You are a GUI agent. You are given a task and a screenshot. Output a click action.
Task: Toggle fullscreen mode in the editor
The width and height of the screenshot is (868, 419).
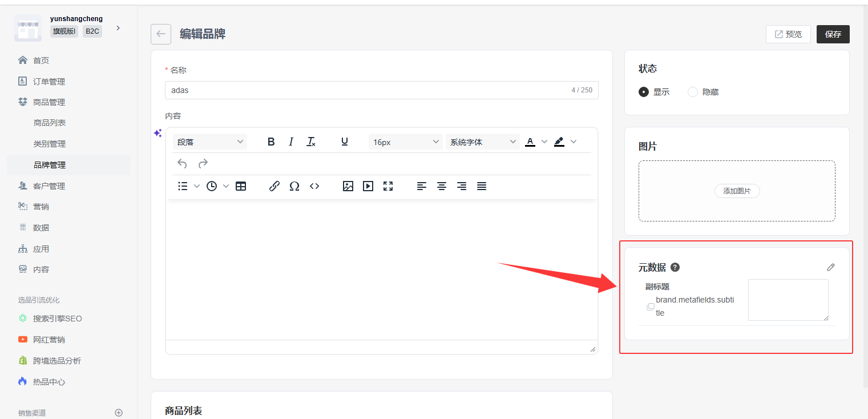point(388,186)
